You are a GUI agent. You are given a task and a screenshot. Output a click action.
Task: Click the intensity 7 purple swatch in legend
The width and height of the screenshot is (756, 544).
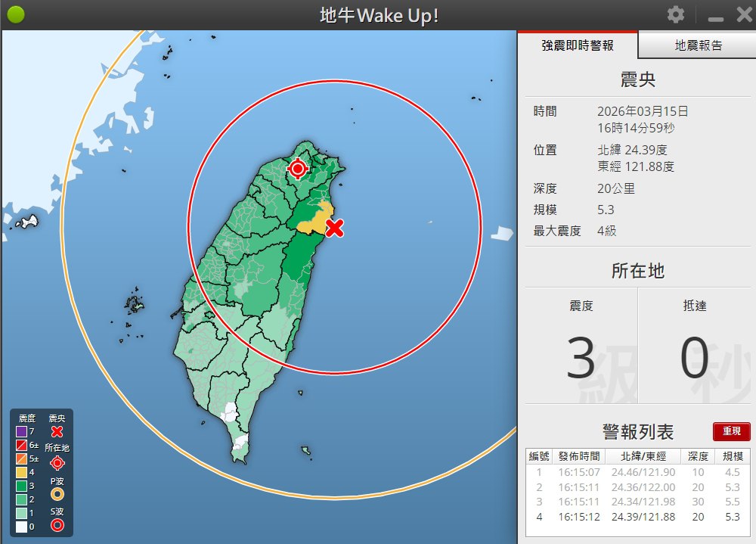tap(21, 431)
